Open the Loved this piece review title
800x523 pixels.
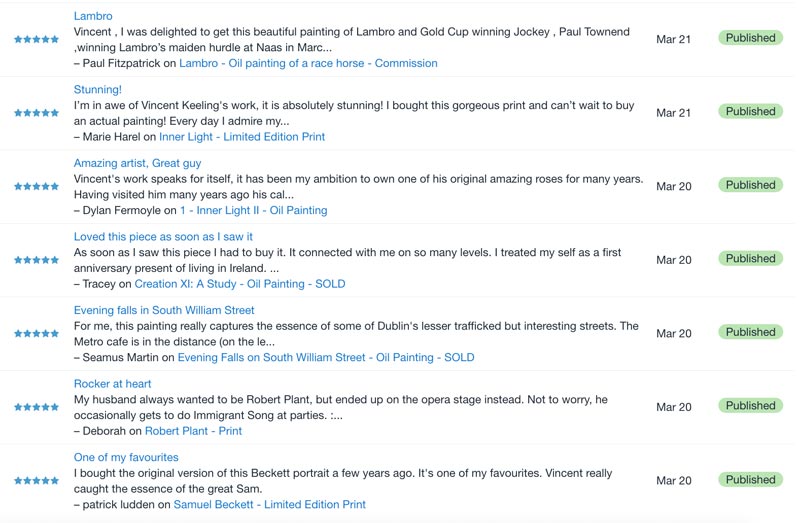click(163, 237)
